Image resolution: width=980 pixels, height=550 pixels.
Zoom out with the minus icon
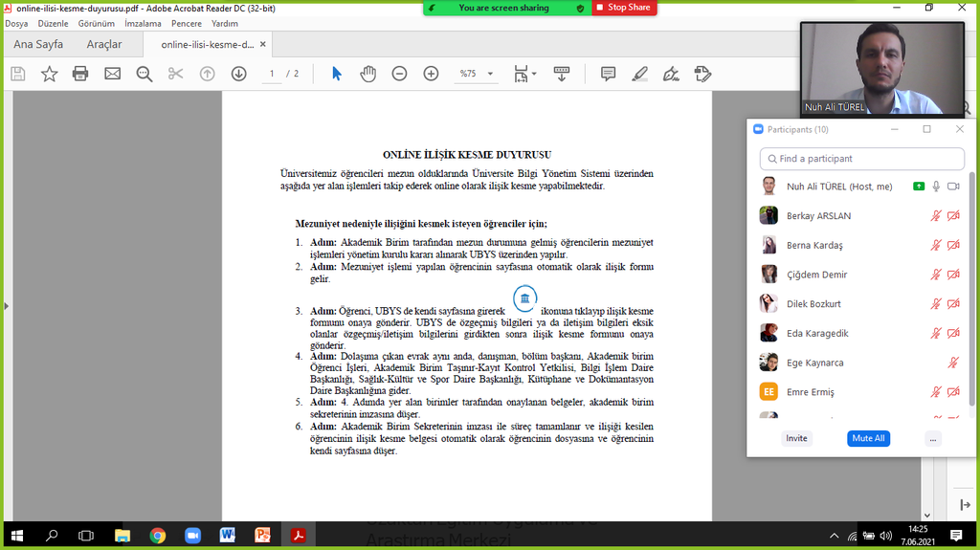pos(399,74)
